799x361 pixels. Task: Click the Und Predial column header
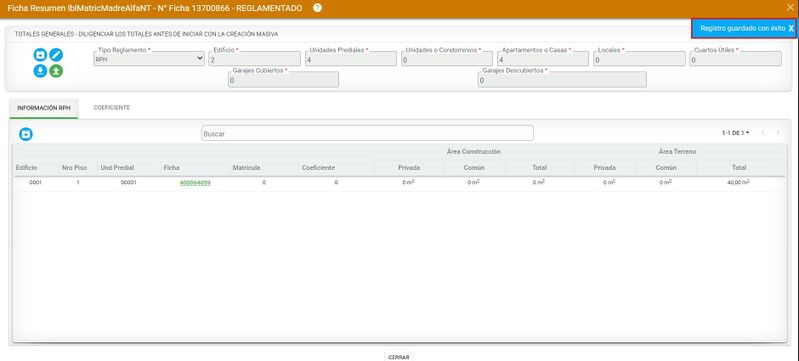(x=117, y=167)
